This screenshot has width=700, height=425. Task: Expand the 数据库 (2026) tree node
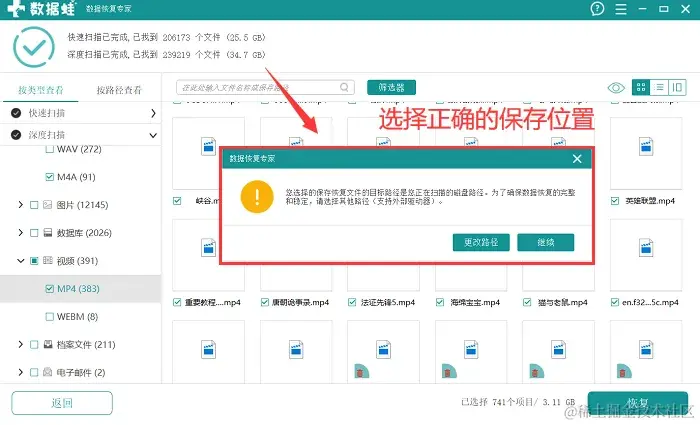pyautogui.click(x=21, y=233)
